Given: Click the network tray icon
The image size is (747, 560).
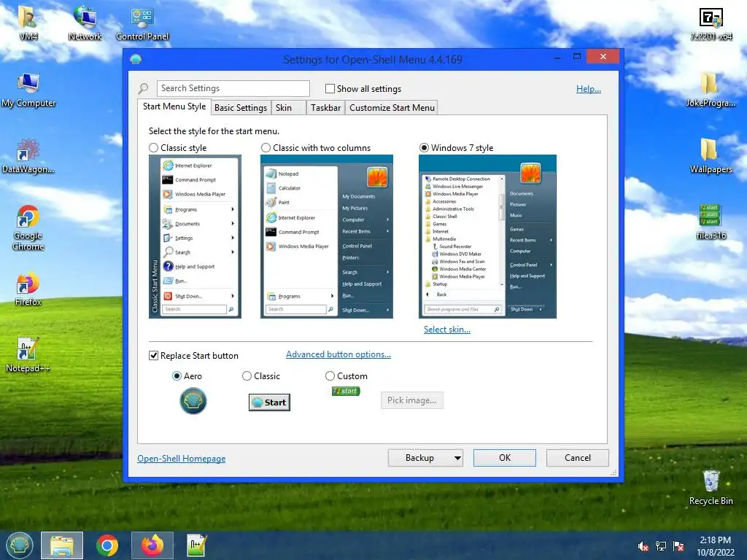Looking at the screenshot, I should pyautogui.click(x=661, y=546).
